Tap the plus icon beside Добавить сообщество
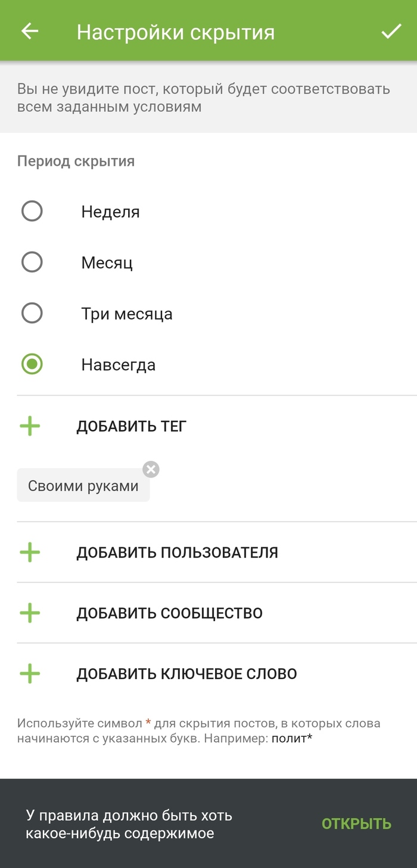The height and width of the screenshot is (868, 417). [30, 613]
